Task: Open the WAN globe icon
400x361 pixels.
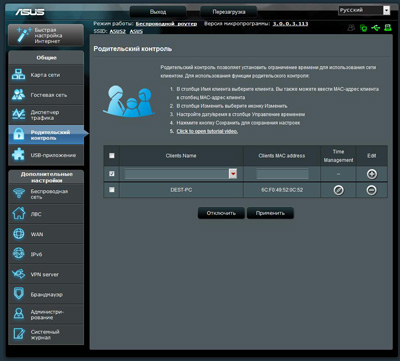Action: [x=18, y=234]
